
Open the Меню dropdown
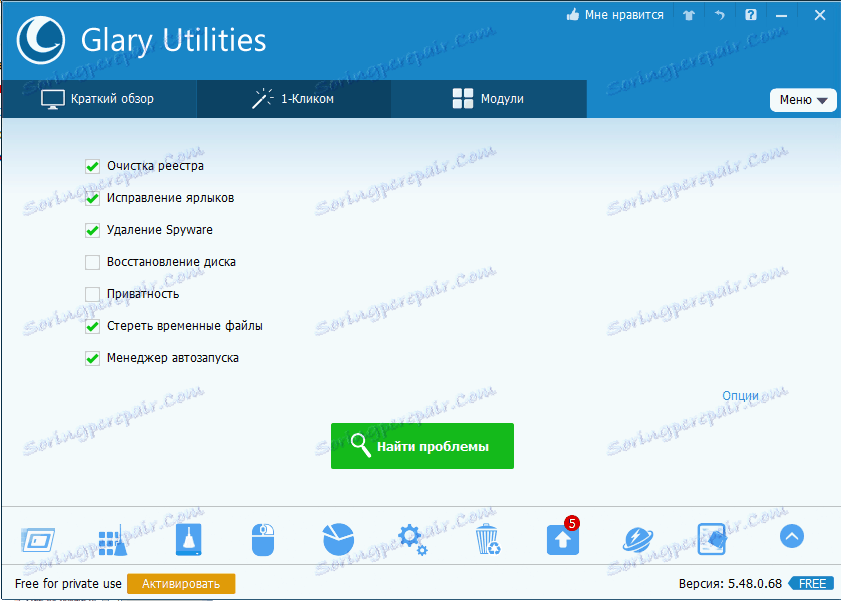pyautogui.click(x=803, y=100)
